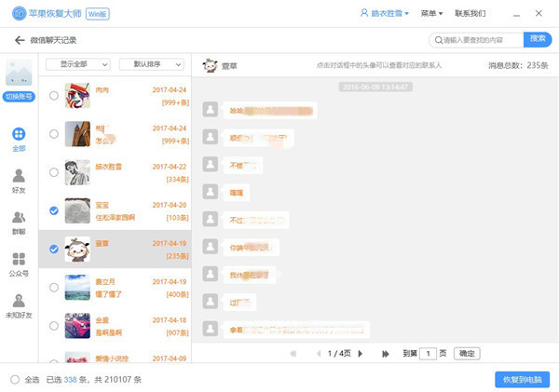Click the 金鑫 red car avatar
This screenshot has height=392, width=559.
pos(77,326)
